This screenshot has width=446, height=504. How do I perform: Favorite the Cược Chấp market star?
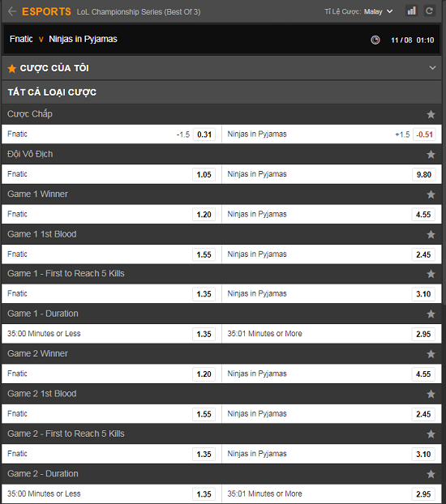(431, 114)
